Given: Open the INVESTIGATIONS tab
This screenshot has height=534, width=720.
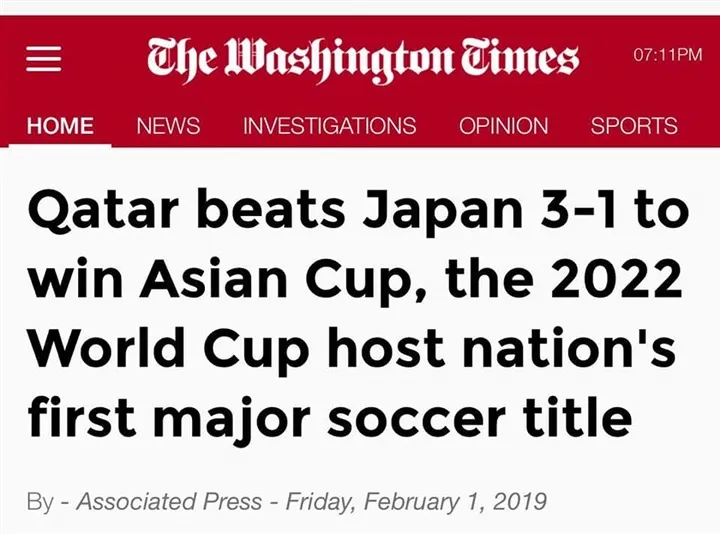Looking at the screenshot, I should pyautogui.click(x=329, y=126).
